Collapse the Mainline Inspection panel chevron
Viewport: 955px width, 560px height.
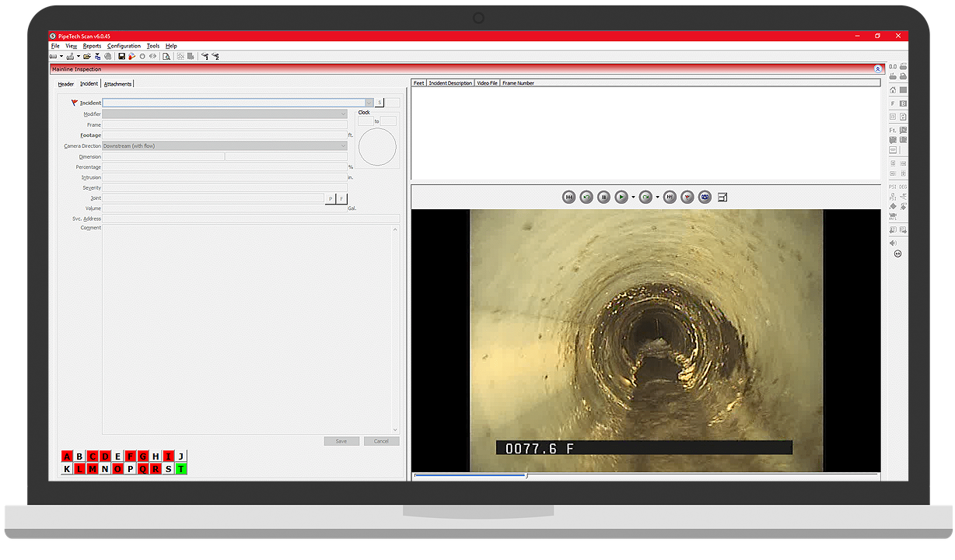coord(878,69)
